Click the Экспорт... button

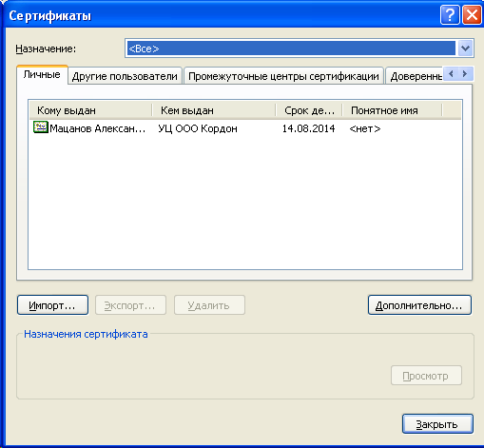pyautogui.click(x=130, y=305)
